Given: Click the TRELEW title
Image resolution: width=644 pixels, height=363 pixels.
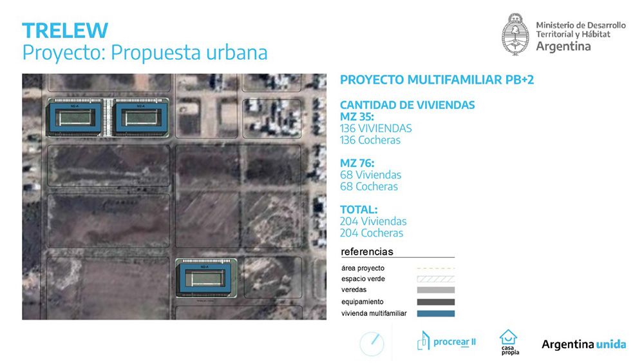Looking at the screenshot, I should click(x=65, y=30).
